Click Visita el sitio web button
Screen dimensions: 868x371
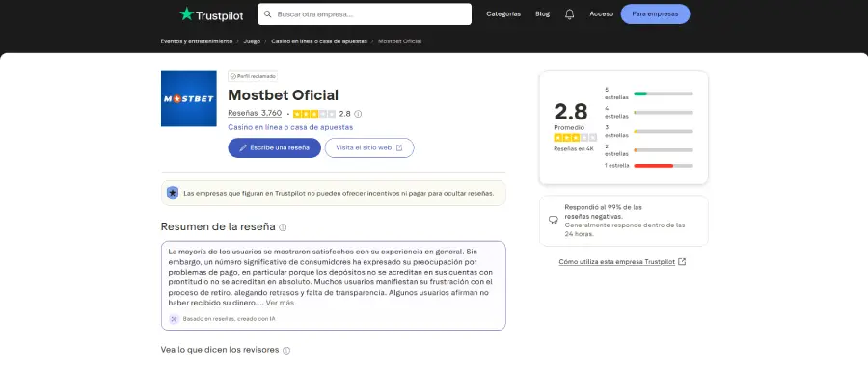pyautogui.click(x=369, y=147)
